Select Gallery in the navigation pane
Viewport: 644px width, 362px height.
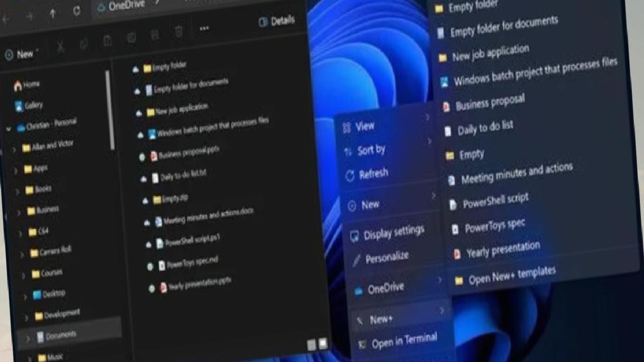[29, 106]
